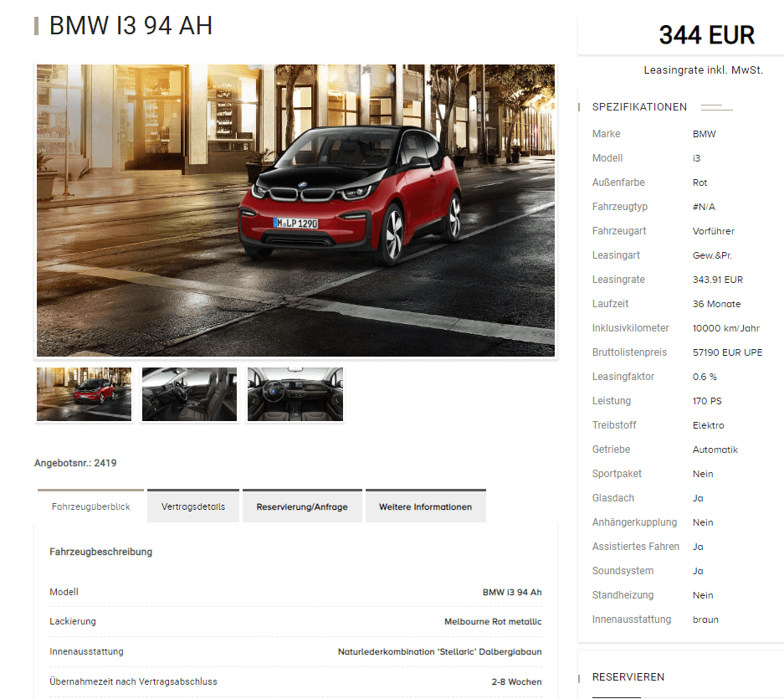Select the Sportpaket value Nein
Screen dimensions: 784x699
(x=703, y=474)
